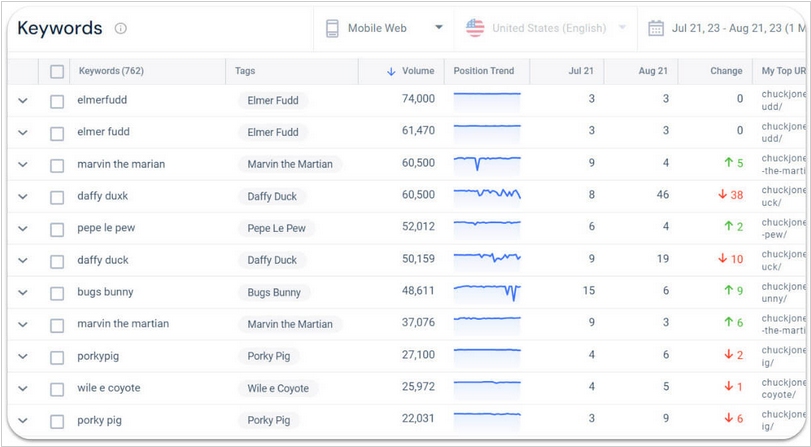The width and height of the screenshot is (811, 447).
Task: Click the calendar icon for date range
Action: point(656,28)
